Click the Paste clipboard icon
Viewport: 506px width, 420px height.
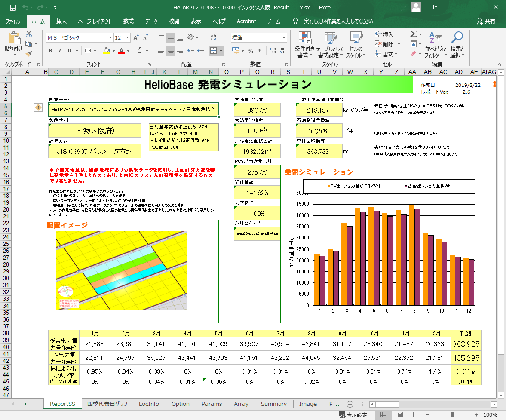(14, 38)
